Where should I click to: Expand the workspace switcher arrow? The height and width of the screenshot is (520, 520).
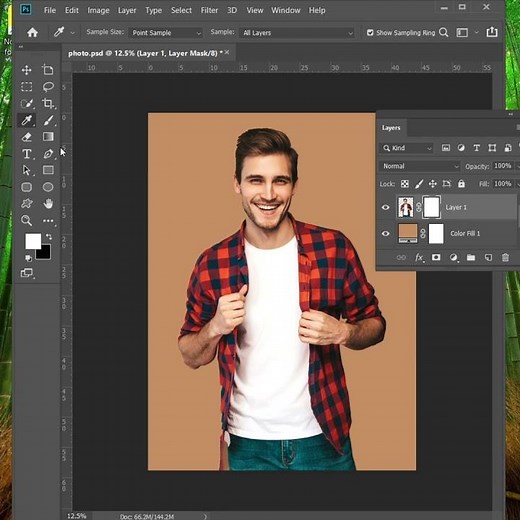click(477, 32)
